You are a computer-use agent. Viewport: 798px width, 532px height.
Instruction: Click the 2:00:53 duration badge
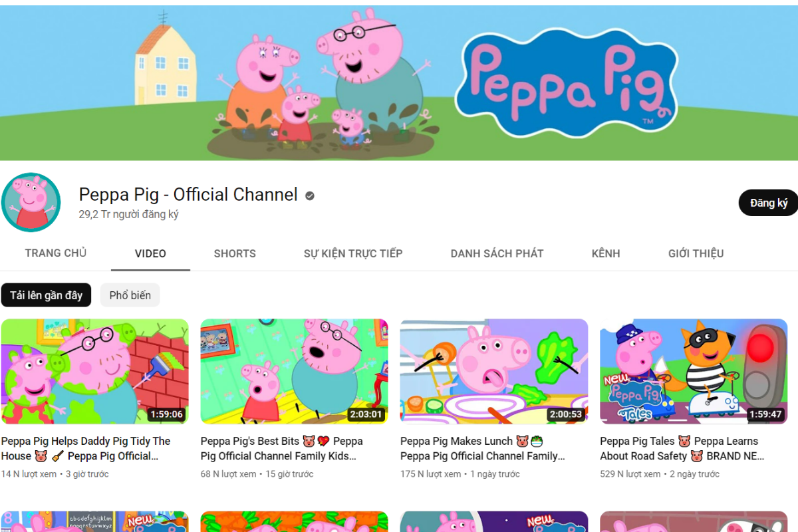(565, 414)
